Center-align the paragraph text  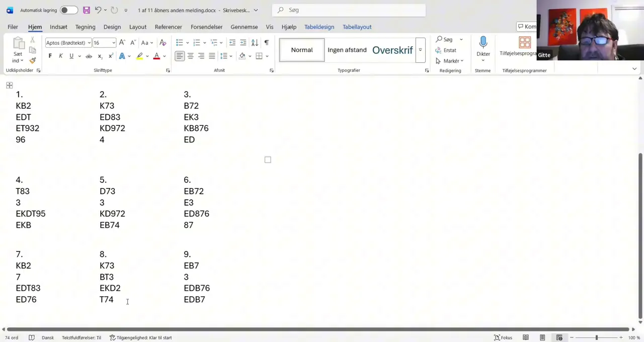pos(190,56)
